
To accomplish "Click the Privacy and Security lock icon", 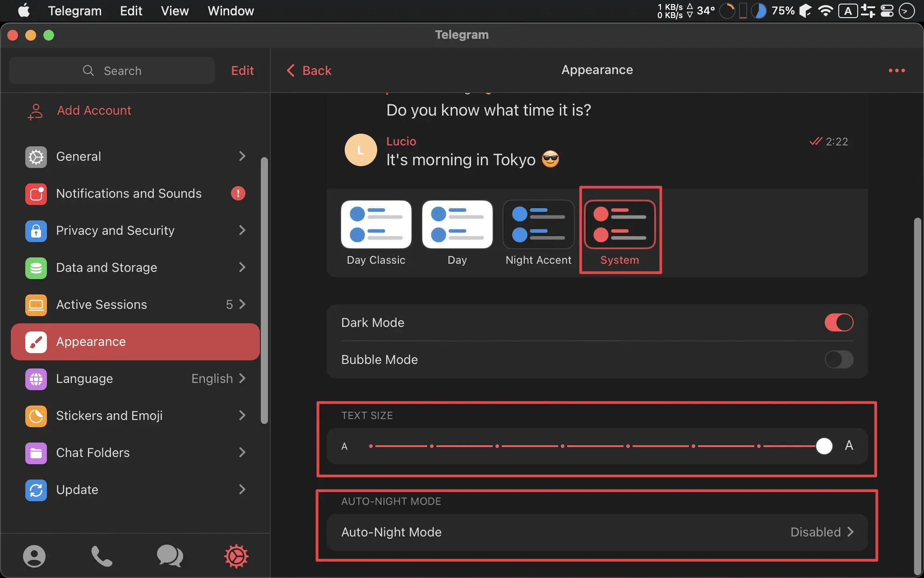I will point(36,231).
